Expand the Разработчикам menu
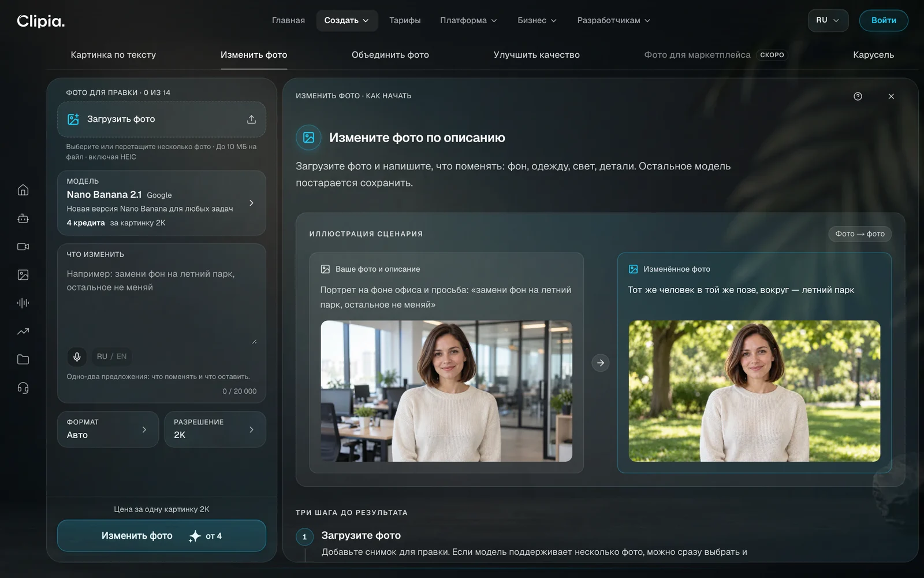This screenshot has height=578, width=924. pyautogui.click(x=614, y=20)
